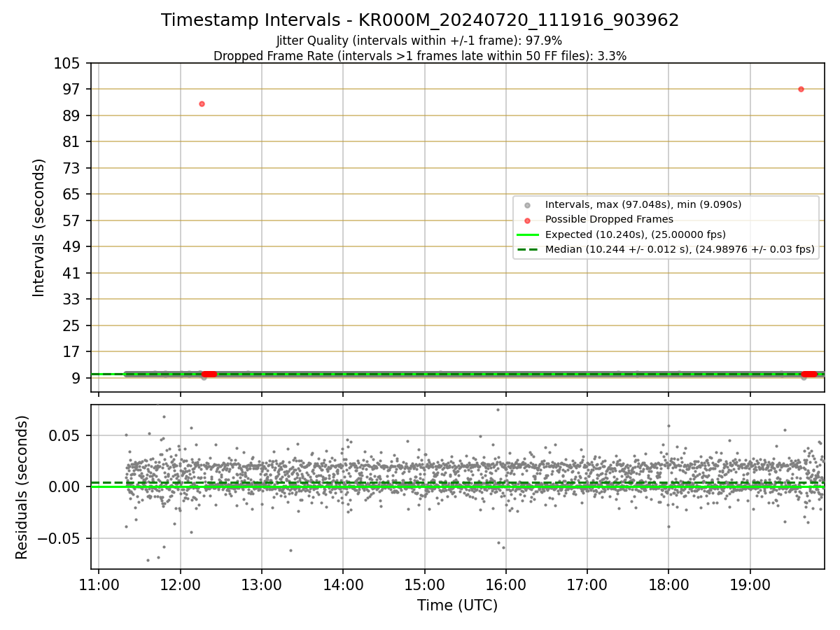Viewport: 840px width, 630px height.
Task: Select the red dot marker in the legend
Action: (x=528, y=220)
